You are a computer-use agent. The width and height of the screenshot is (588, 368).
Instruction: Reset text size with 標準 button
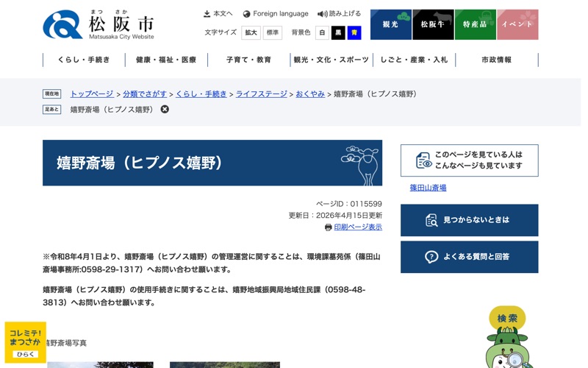[272, 32]
